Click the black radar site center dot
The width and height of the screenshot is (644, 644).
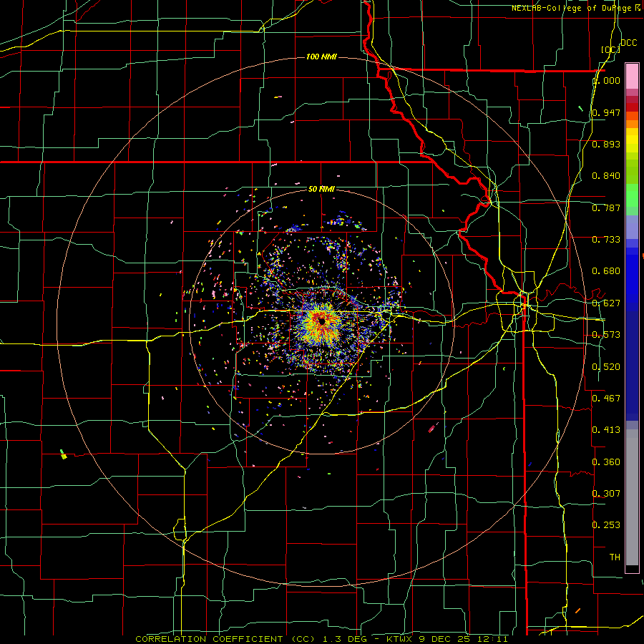pyautogui.click(x=322, y=321)
